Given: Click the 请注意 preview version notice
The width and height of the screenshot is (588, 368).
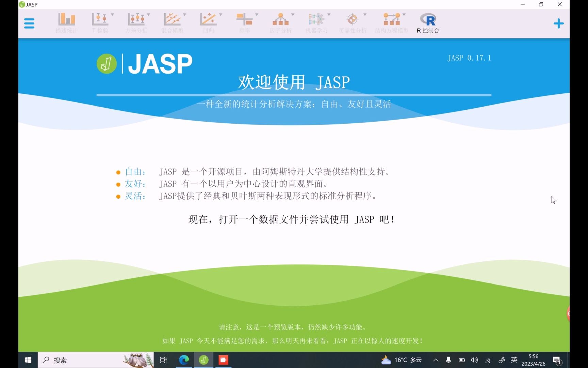Looking at the screenshot, I should [x=293, y=327].
